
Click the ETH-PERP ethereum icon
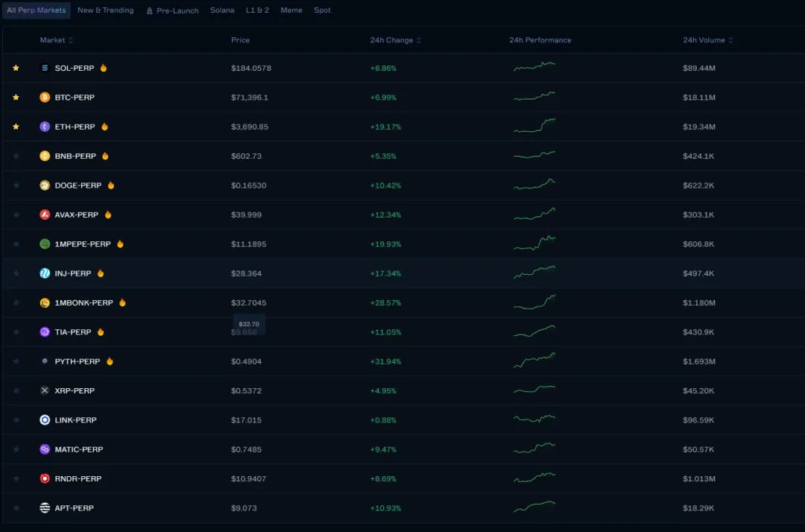pyautogui.click(x=45, y=126)
